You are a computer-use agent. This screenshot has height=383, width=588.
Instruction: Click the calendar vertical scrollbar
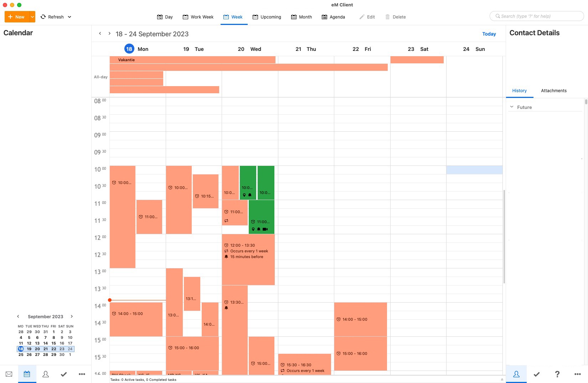(504, 236)
